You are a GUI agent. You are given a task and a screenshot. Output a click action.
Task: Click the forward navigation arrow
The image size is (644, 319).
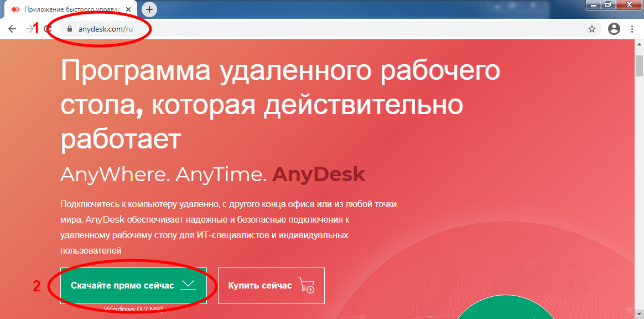click(29, 28)
